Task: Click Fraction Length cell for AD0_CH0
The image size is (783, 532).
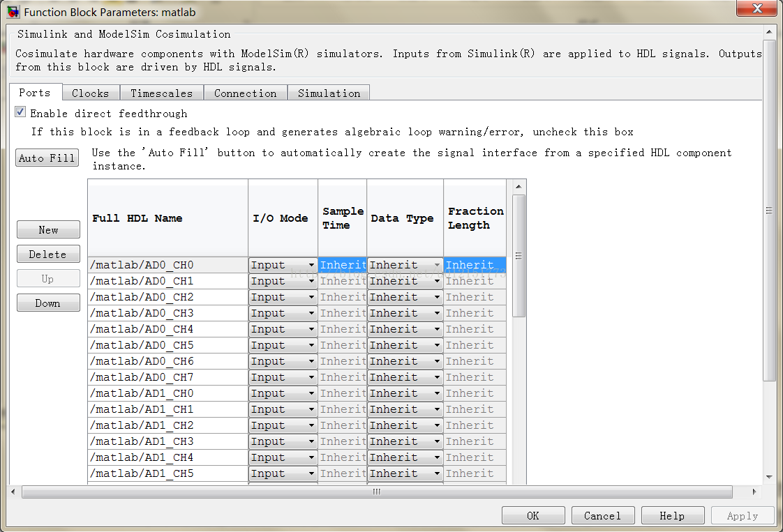Action: click(x=475, y=265)
